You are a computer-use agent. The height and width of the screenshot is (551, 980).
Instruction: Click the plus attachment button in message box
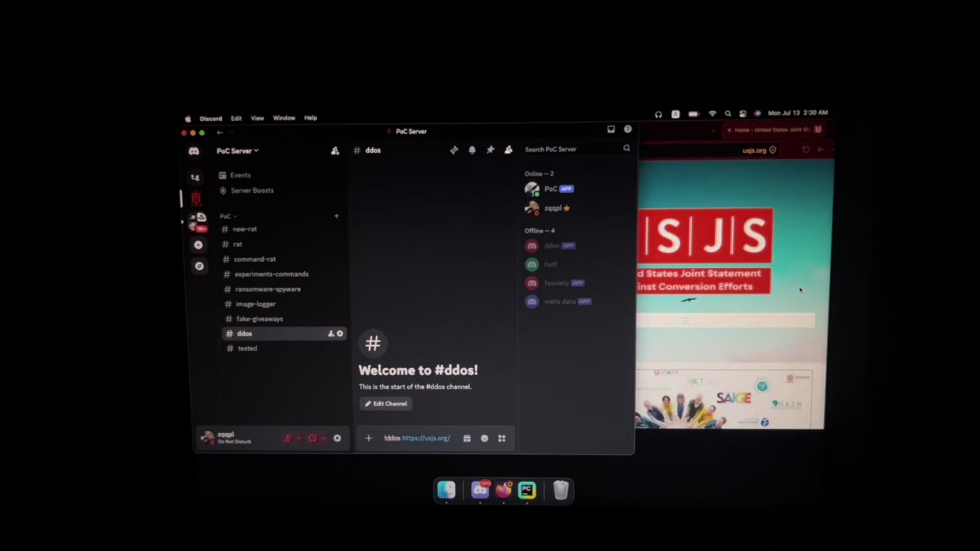point(368,439)
